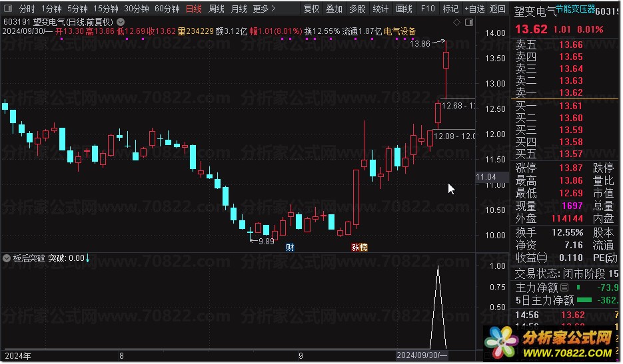Click the 叠加 overlay button

coord(334,9)
